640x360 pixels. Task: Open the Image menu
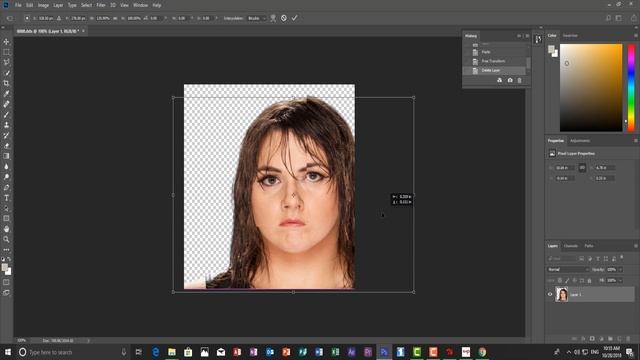pyautogui.click(x=43, y=5)
